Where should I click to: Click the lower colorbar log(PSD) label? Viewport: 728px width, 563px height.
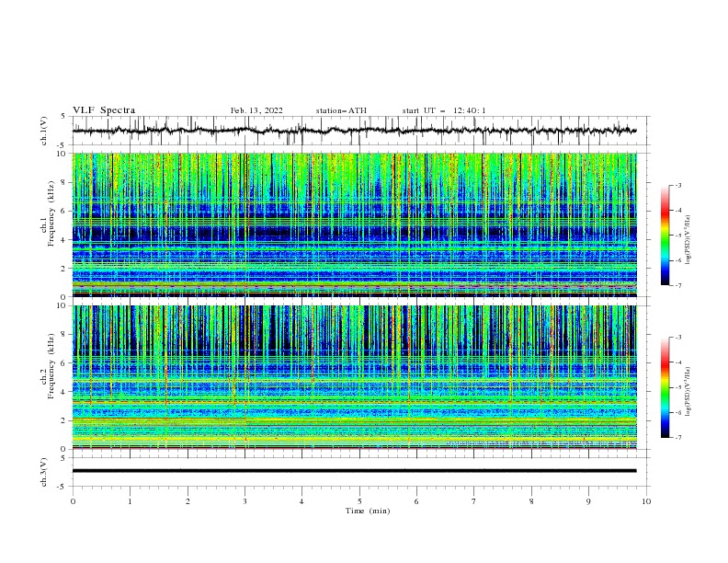point(688,392)
